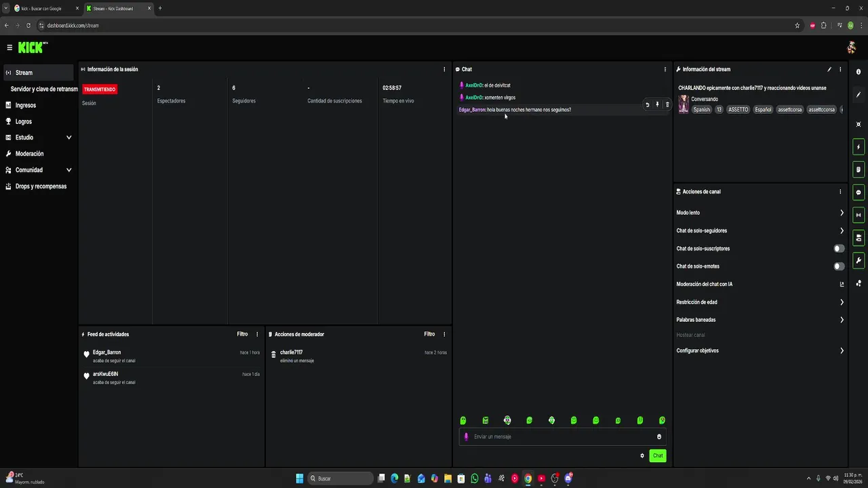The height and width of the screenshot is (488, 868).
Task: Click the Buscar search box in the taskbar
Action: coord(340,479)
